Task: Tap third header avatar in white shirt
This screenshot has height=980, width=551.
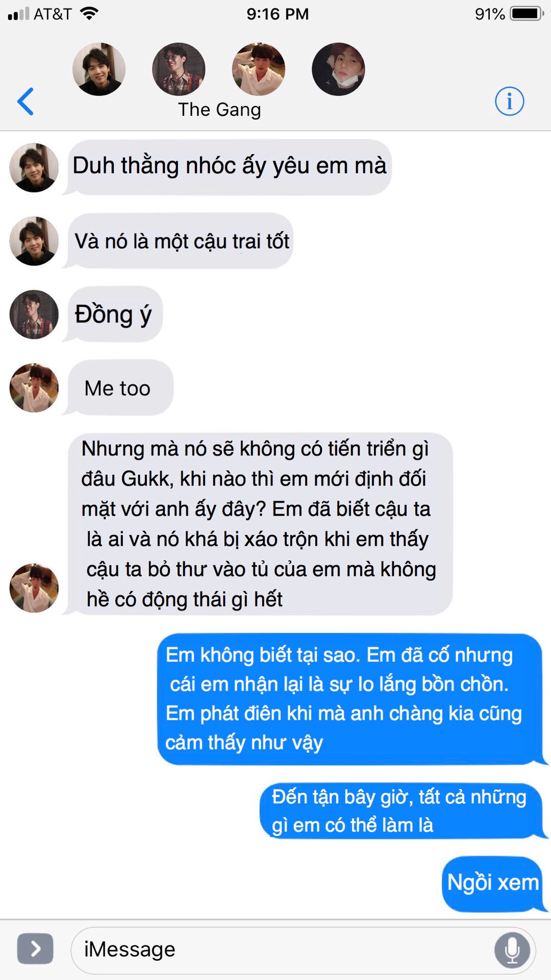Action: [259, 69]
